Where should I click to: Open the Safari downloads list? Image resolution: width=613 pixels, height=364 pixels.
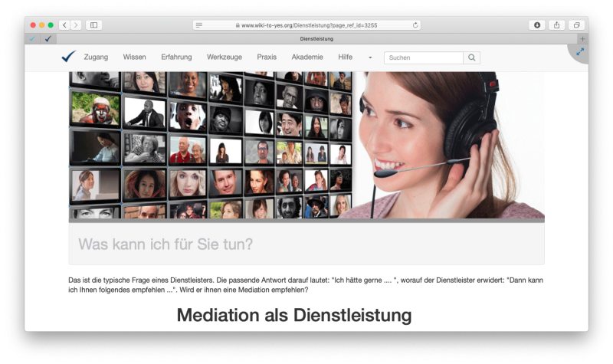pos(536,25)
